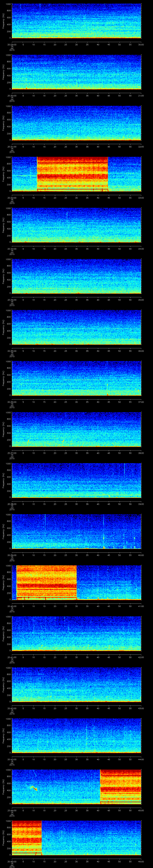Click the 20:31:00 start time label
The image size is (153, 868).
(12, 147)
